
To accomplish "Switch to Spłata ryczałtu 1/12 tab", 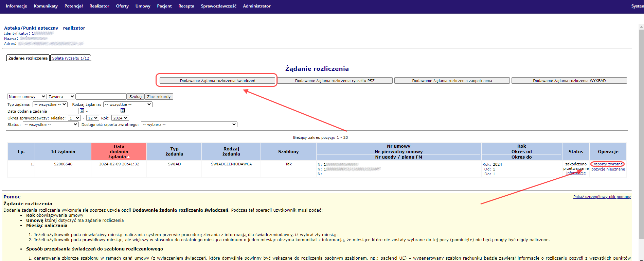I will [x=71, y=58].
